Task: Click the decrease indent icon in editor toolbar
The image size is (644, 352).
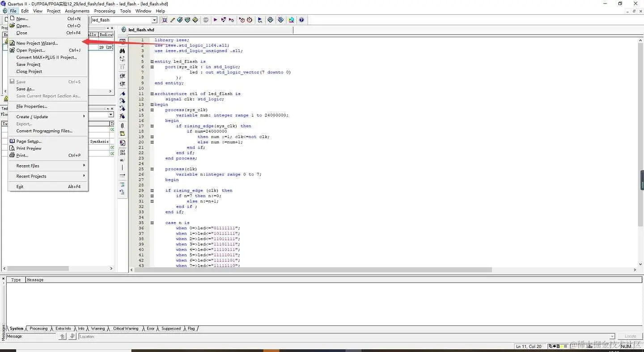Action: point(123,84)
